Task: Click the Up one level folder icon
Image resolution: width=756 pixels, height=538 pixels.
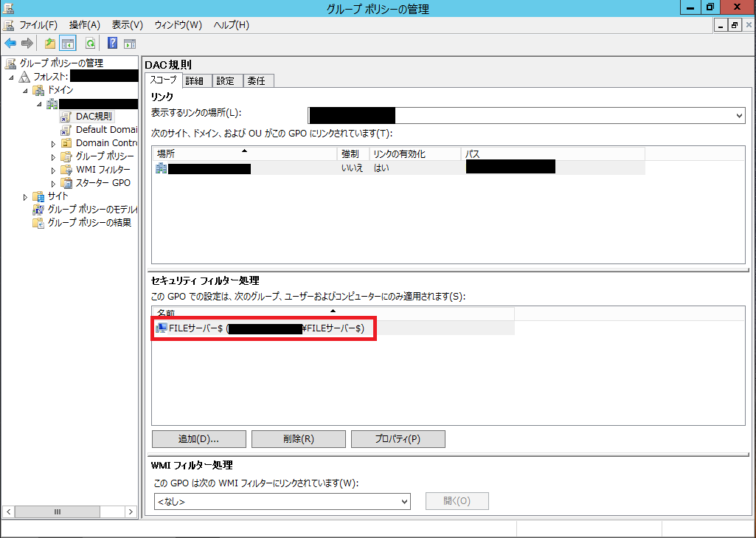Action: 49,43
